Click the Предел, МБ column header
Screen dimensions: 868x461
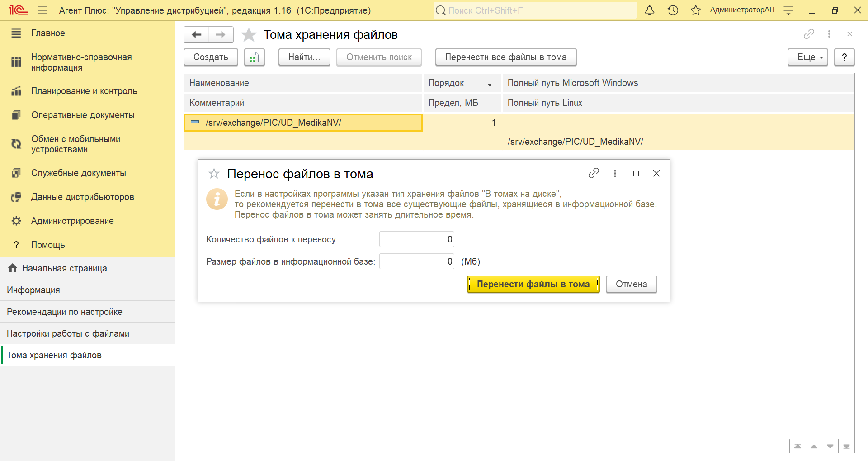point(462,103)
